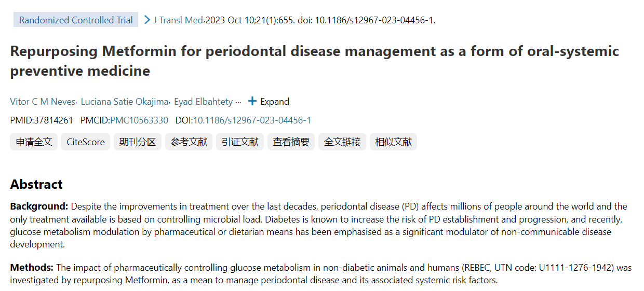Click the CiteScore button
The width and height of the screenshot is (644, 291).
(86, 142)
